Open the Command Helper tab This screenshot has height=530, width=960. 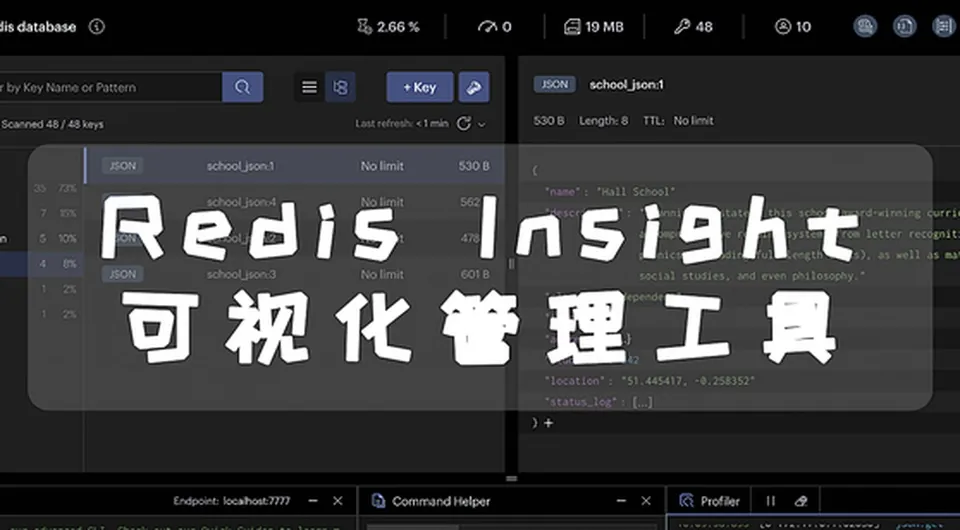pyautogui.click(x=431, y=501)
